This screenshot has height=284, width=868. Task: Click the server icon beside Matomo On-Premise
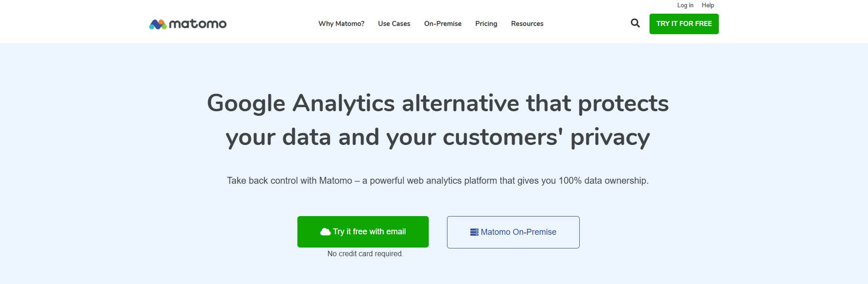(475, 232)
